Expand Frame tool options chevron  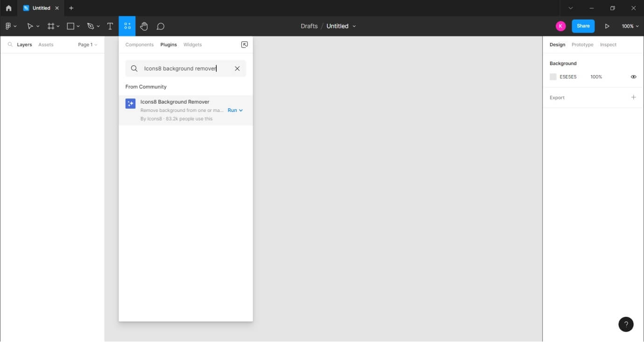(58, 27)
